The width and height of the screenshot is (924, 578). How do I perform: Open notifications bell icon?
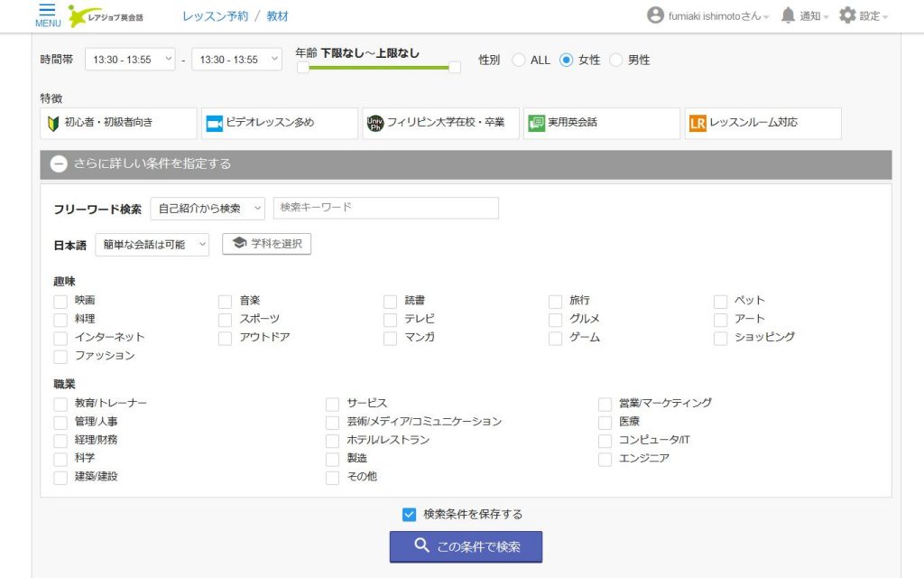click(x=788, y=15)
